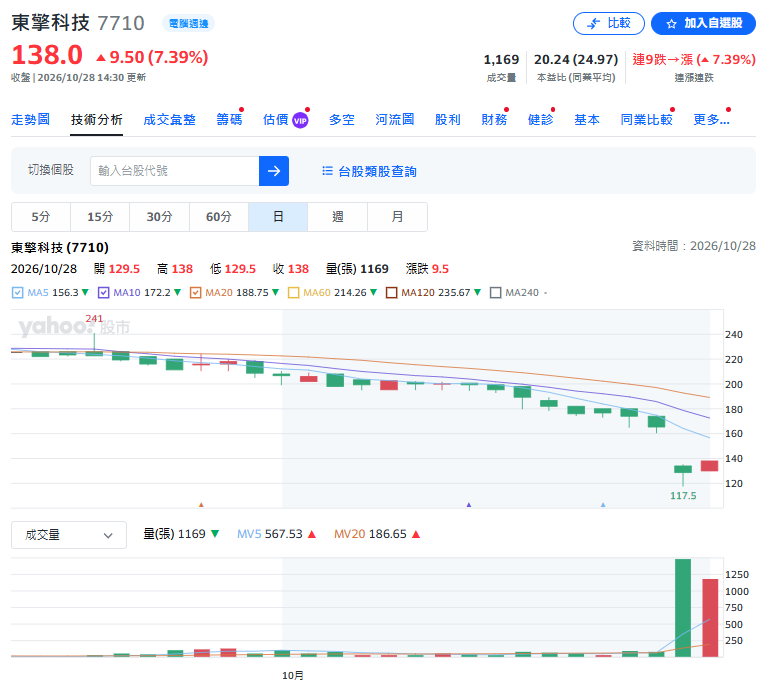Open 籌碼 tab
The width and height of the screenshot is (759, 685).
(x=229, y=120)
